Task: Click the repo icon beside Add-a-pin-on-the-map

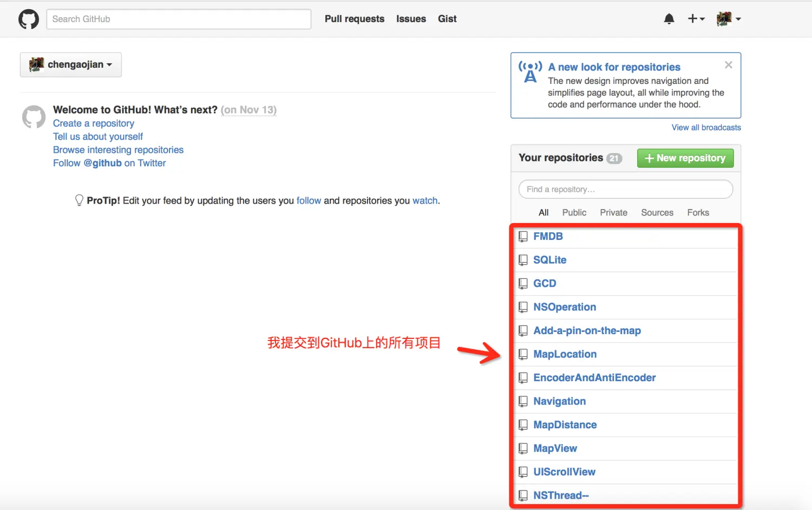Action: point(523,331)
